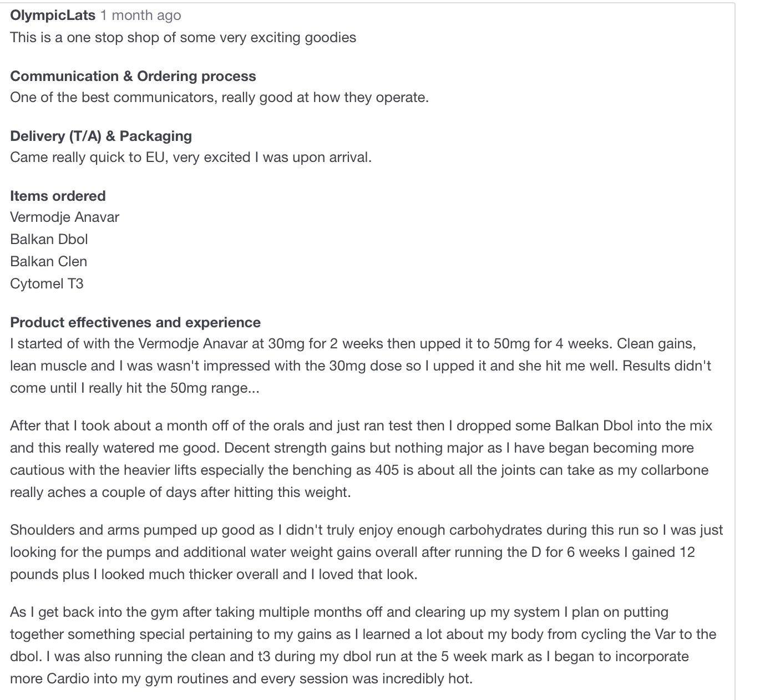The height and width of the screenshot is (700, 760).
Task: Click the "Items ordered" heading
Action: (58, 196)
